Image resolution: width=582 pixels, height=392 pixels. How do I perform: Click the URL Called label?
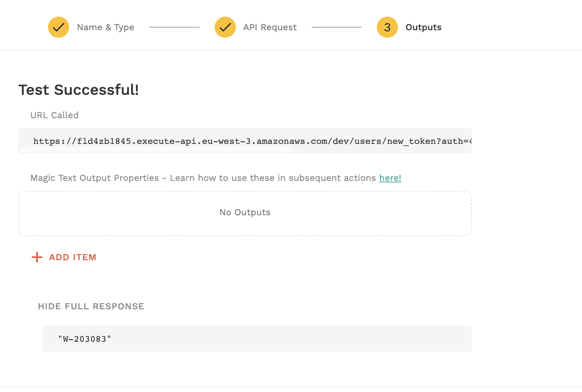[x=54, y=115]
